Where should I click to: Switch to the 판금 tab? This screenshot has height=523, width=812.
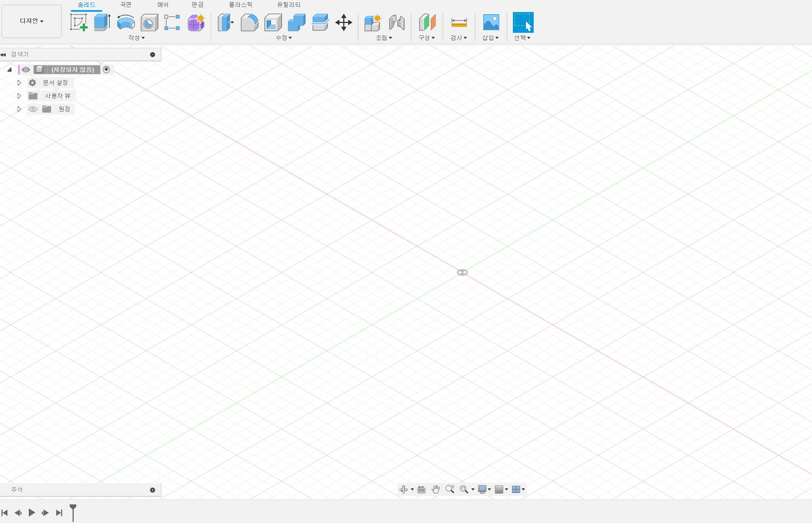point(197,5)
